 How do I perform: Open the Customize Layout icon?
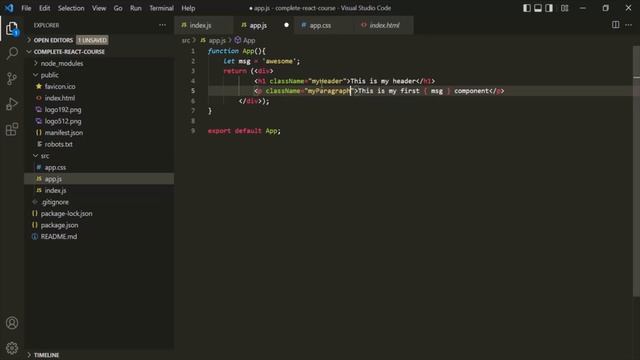tap(564, 8)
